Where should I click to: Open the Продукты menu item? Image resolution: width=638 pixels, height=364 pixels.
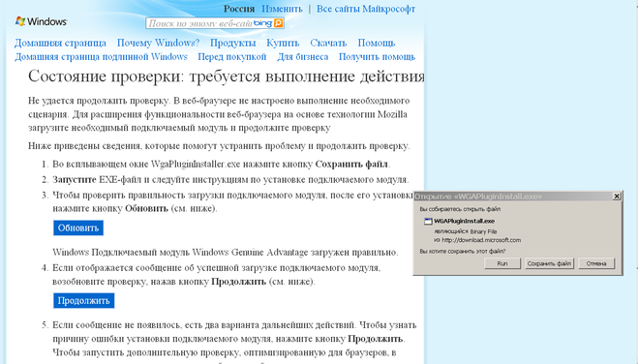232,43
